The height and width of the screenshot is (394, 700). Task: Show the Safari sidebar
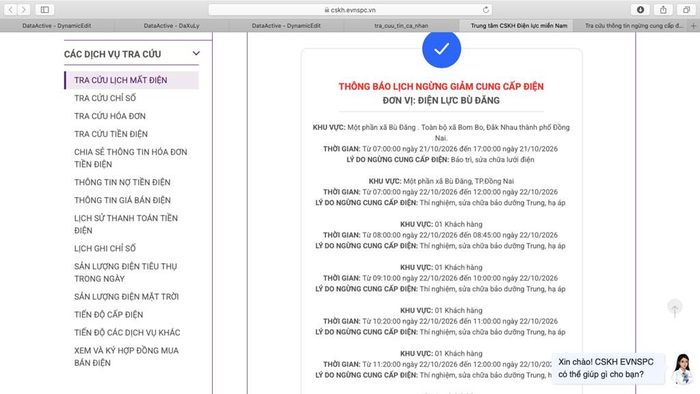45,9
